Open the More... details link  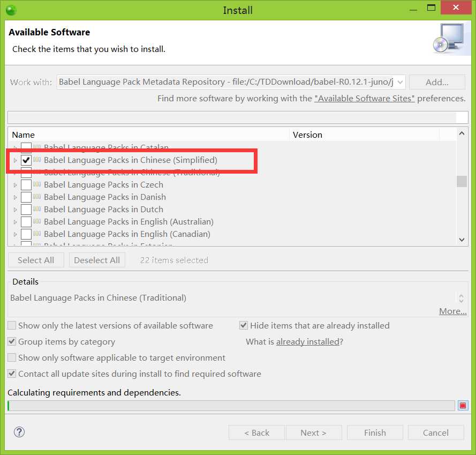coord(452,311)
